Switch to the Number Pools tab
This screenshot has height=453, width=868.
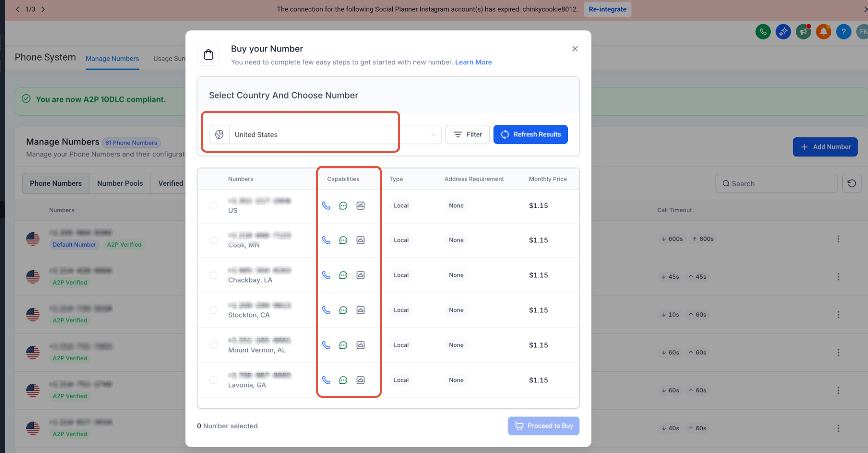pos(120,183)
